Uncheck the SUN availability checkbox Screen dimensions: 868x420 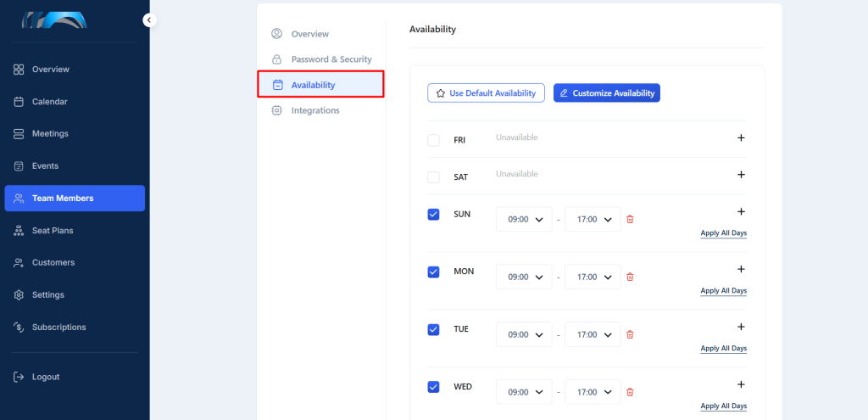tap(433, 214)
